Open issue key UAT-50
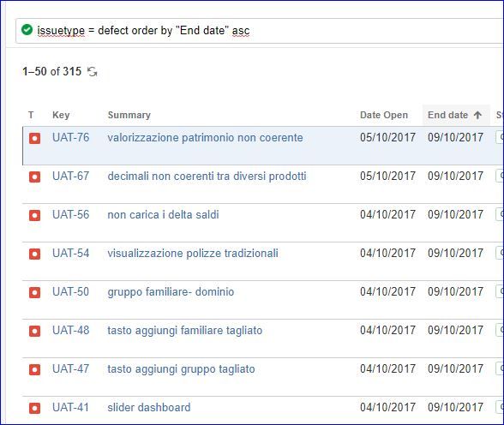This screenshot has width=504, height=425. [x=70, y=291]
